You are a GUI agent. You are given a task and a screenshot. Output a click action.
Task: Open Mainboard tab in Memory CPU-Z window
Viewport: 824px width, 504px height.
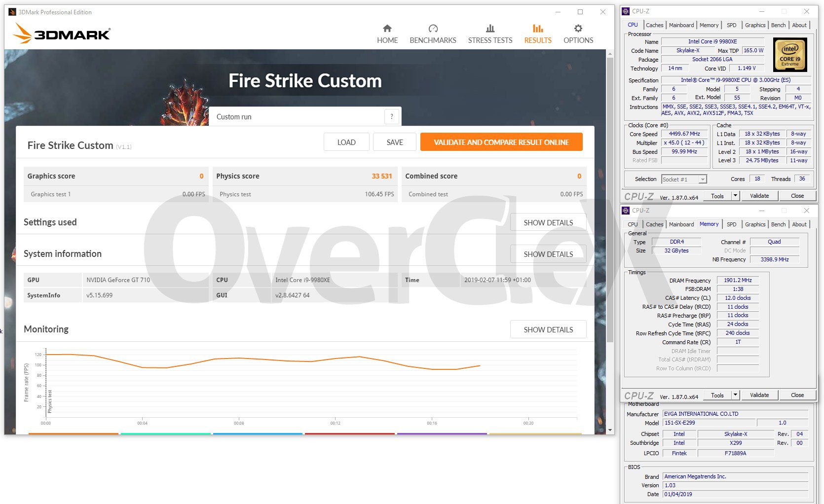[x=681, y=224]
